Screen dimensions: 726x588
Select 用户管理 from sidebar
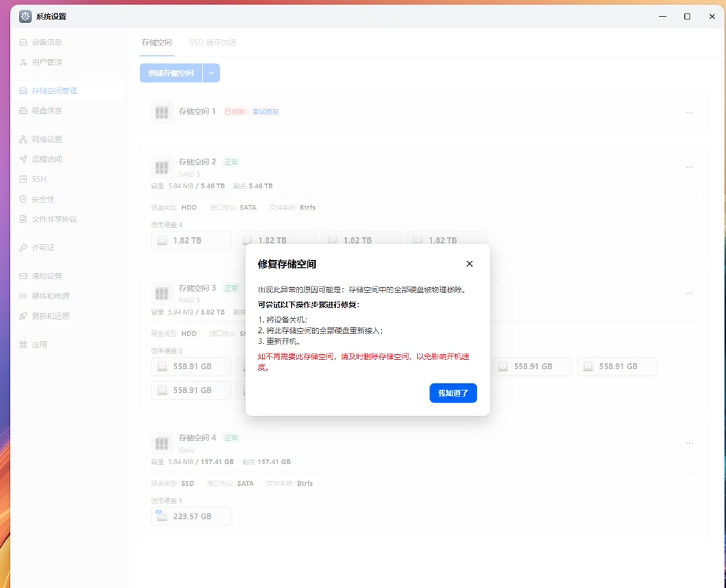click(47, 62)
